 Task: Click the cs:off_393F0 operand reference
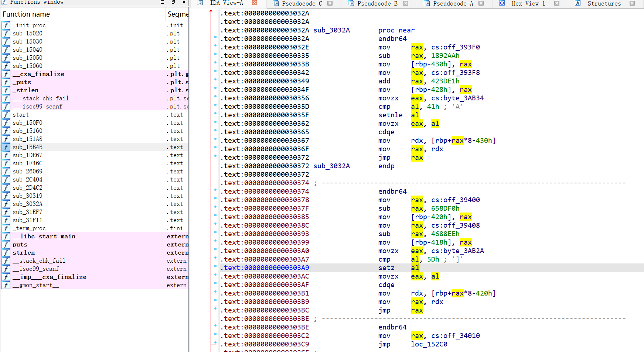tap(455, 47)
